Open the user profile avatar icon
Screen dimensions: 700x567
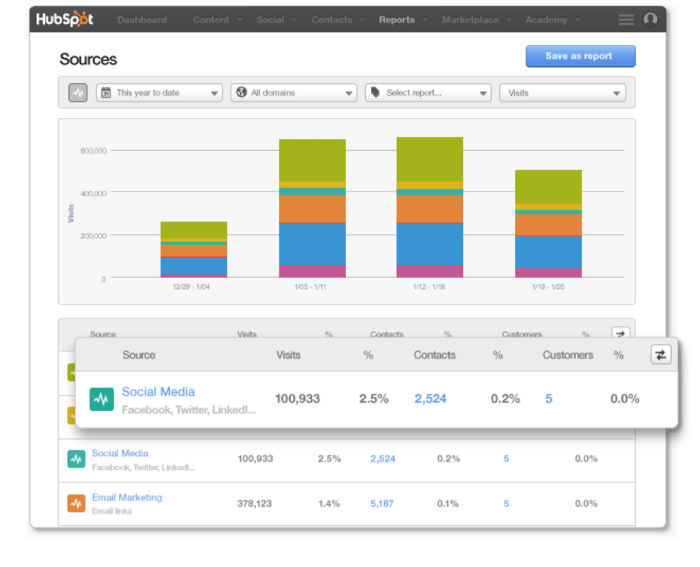(650, 19)
